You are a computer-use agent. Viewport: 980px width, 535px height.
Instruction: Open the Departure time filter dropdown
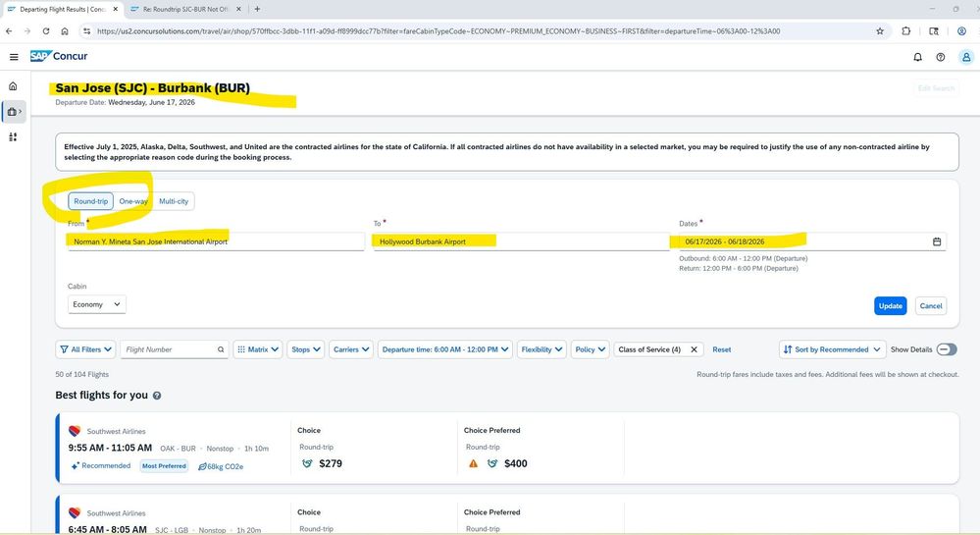coord(445,349)
